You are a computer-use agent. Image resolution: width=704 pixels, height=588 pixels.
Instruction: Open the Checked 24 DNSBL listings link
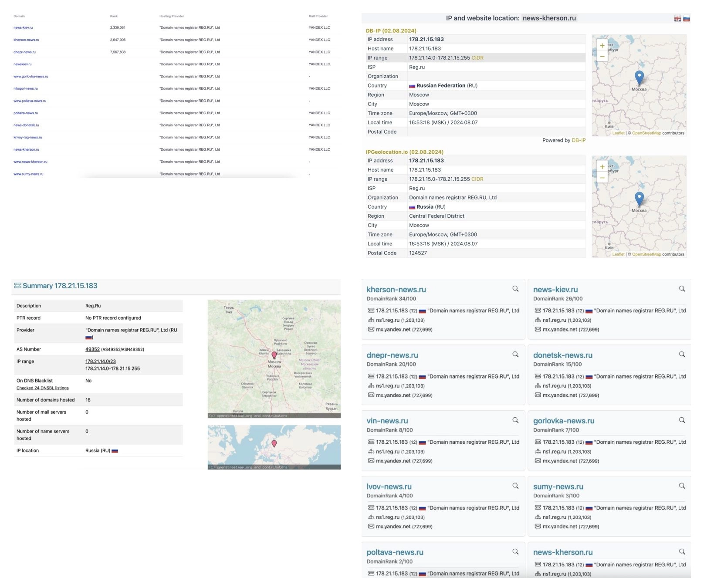[43, 388]
